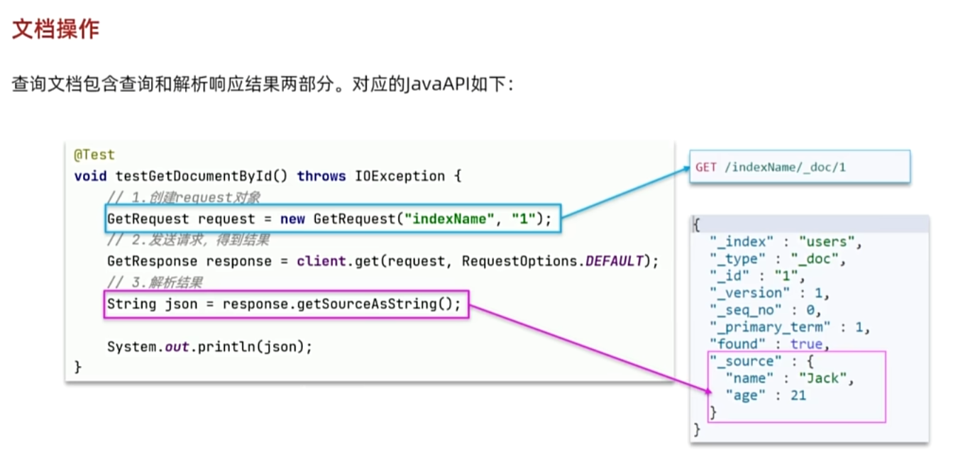Viewport: 980px width, 471px height.
Task: Click the GET /indexName/_doc/1 request text
Action: pyautogui.click(x=771, y=167)
